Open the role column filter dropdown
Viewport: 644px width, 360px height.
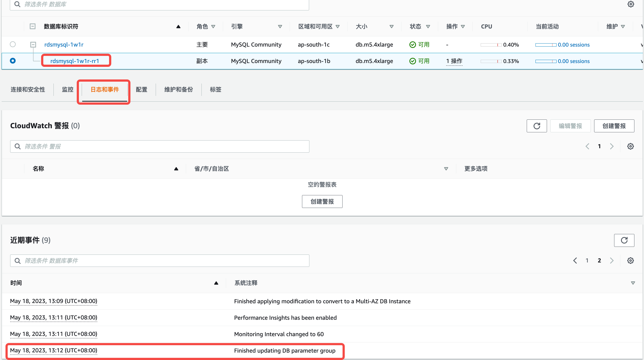213,27
